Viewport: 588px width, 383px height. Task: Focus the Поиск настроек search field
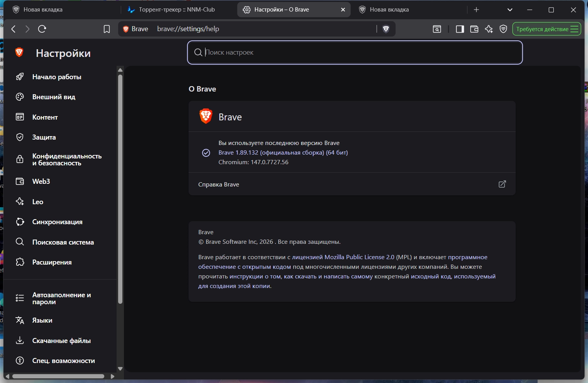(x=355, y=52)
